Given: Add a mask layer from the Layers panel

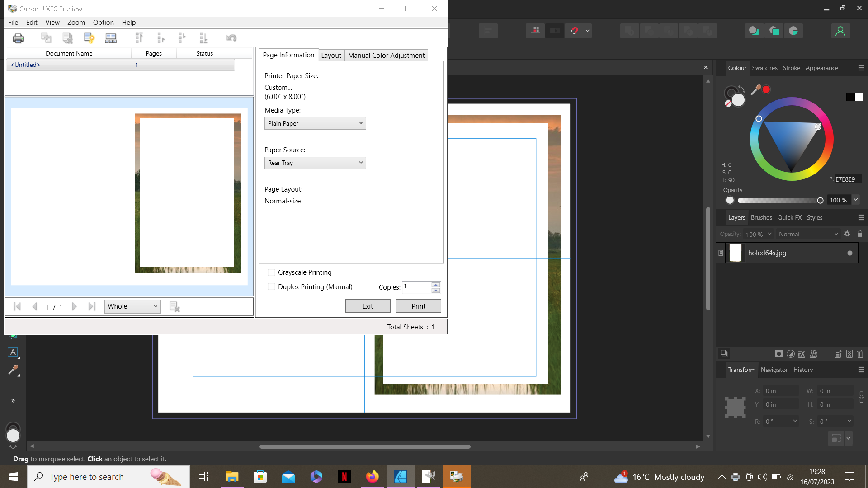Looking at the screenshot, I should point(779,354).
